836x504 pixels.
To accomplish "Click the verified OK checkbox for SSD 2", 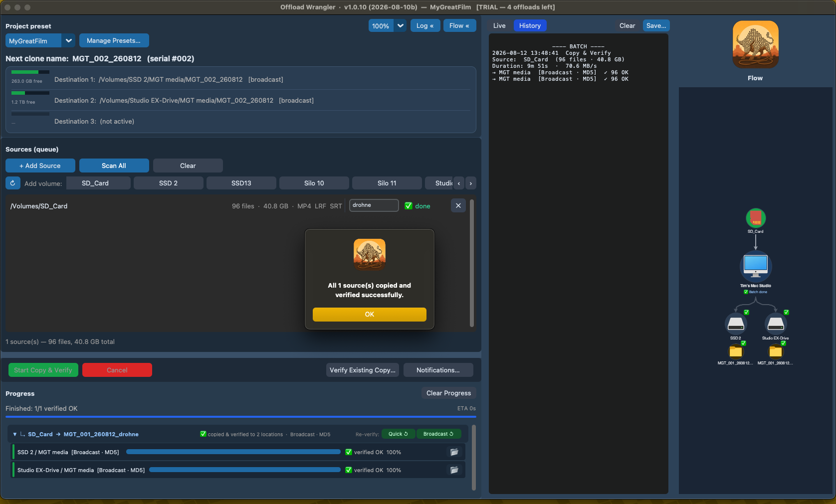I will click(349, 452).
